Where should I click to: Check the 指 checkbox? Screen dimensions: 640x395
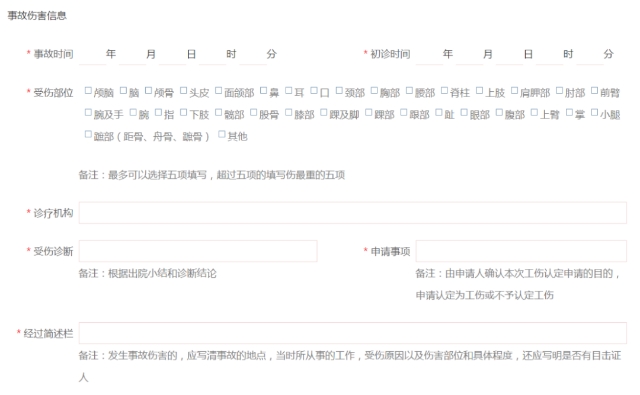(158, 112)
